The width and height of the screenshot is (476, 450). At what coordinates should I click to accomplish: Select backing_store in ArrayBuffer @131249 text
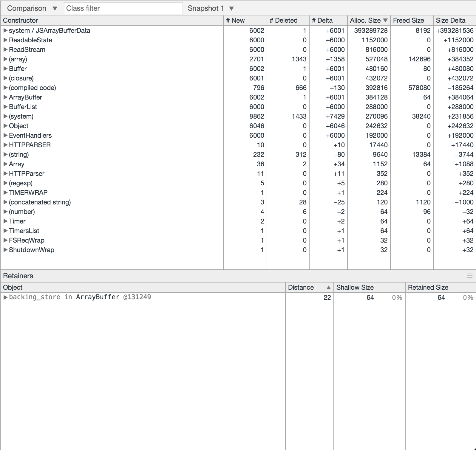coord(80,297)
